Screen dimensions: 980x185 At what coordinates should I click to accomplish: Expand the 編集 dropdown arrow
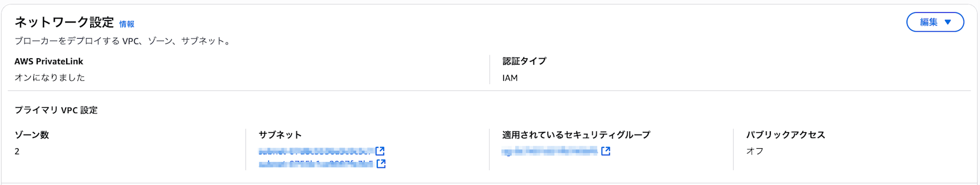tap(948, 22)
